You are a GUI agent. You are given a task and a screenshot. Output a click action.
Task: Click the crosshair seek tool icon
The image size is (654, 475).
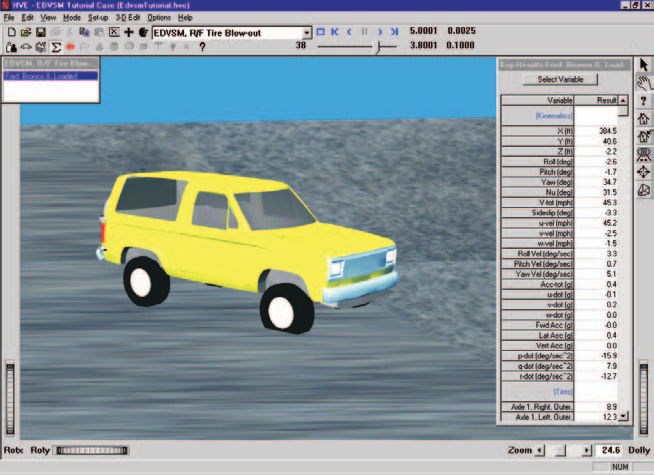click(x=643, y=172)
